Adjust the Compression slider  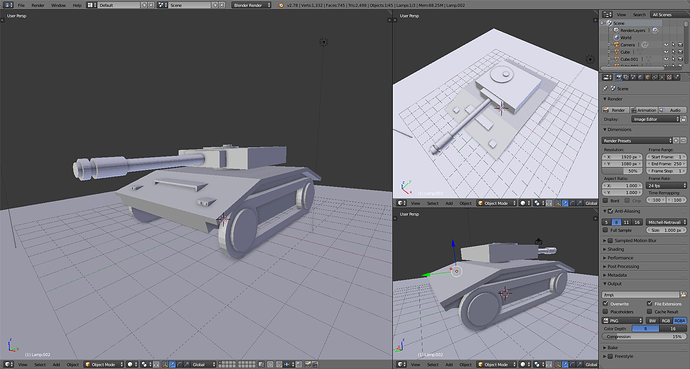(x=644, y=336)
